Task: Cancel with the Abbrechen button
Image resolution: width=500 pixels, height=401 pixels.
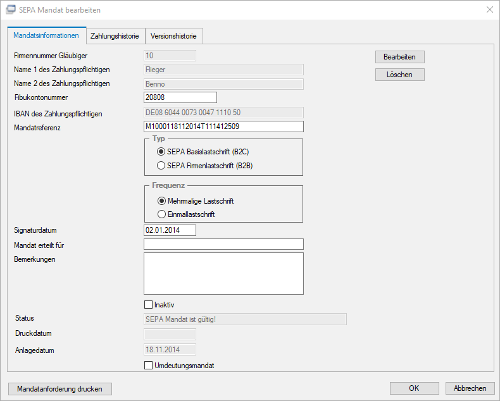Action: [x=470, y=388]
